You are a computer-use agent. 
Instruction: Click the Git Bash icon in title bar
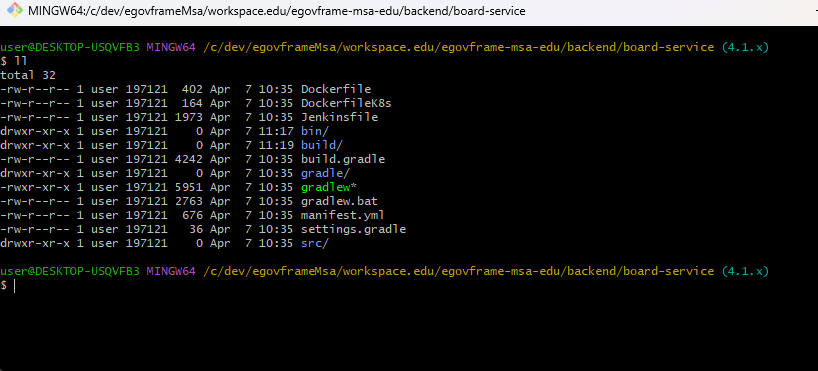coord(14,10)
